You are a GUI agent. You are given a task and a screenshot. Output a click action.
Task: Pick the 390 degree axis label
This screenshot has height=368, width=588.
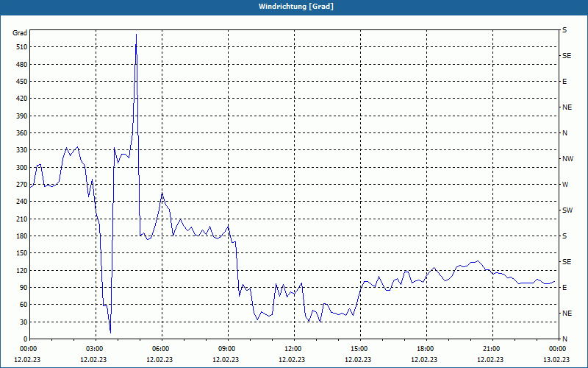[22, 116]
